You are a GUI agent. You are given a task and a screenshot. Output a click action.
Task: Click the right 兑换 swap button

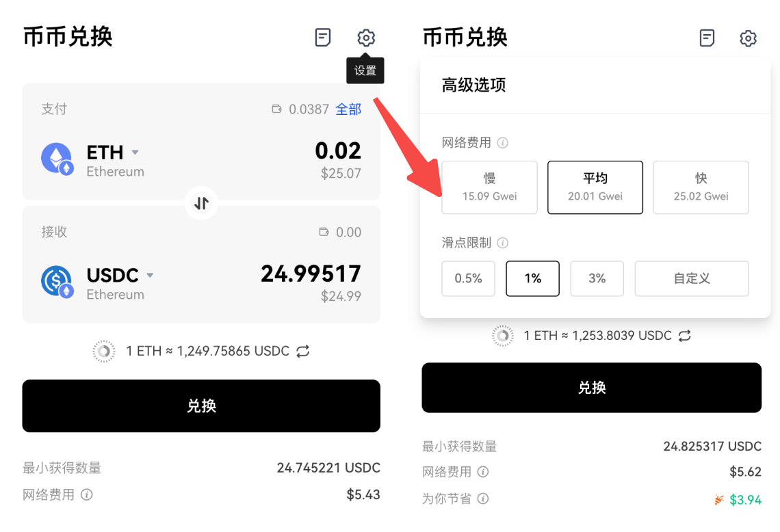point(591,387)
